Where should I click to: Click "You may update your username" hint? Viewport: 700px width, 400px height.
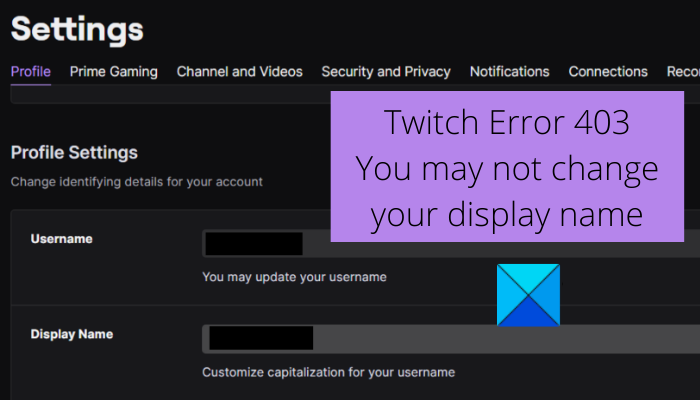click(294, 276)
